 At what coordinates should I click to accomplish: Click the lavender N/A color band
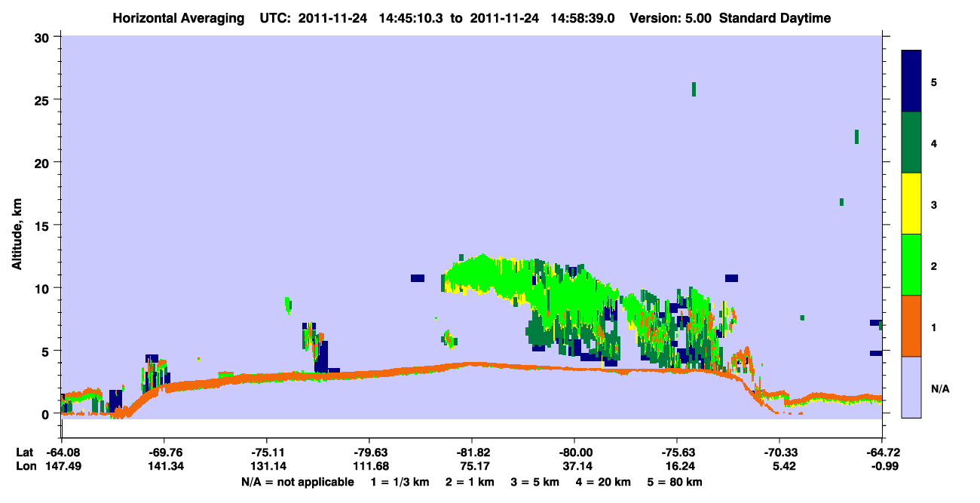click(x=911, y=387)
